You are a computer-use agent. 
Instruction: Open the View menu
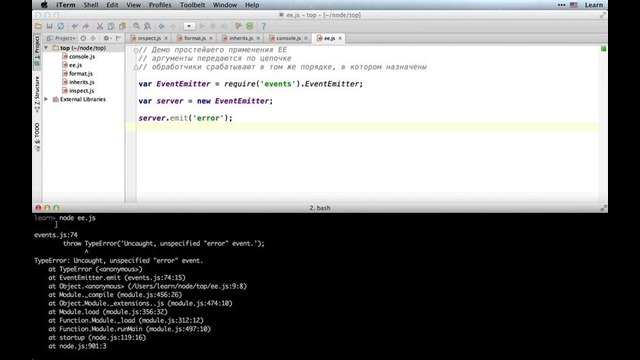[133, 5]
